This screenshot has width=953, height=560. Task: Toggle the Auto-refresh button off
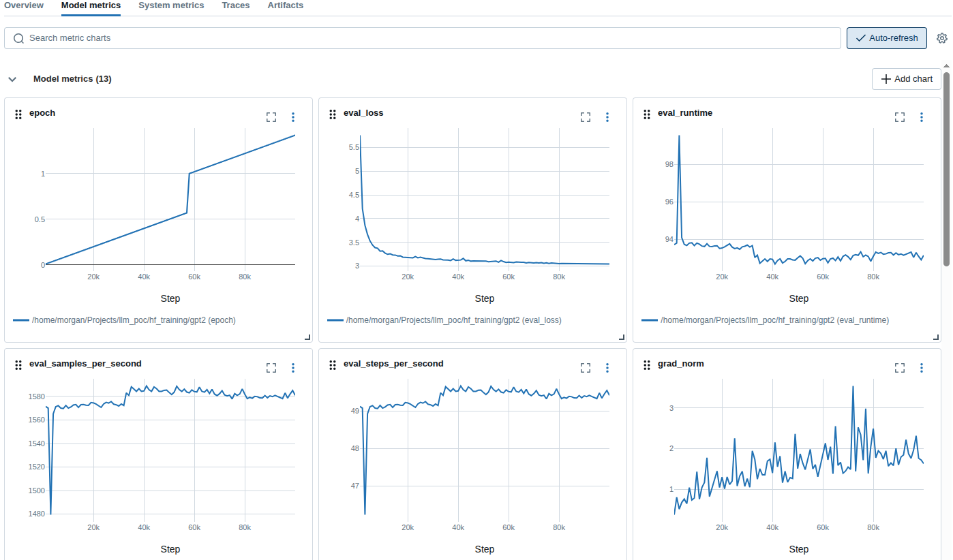[886, 38]
